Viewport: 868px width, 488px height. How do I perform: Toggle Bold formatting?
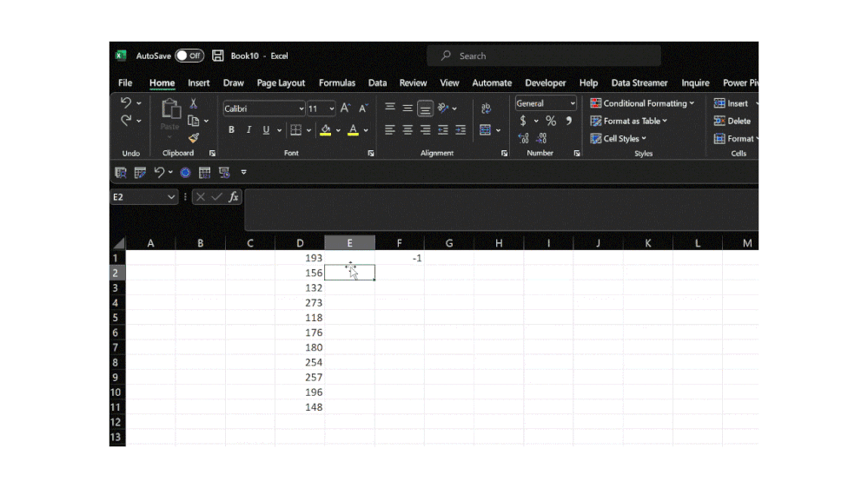click(231, 130)
